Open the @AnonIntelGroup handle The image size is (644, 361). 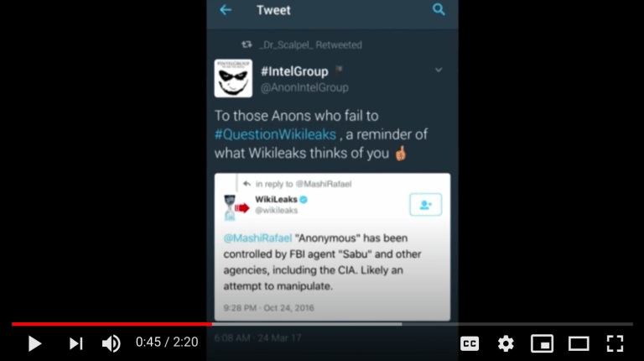coord(304,87)
